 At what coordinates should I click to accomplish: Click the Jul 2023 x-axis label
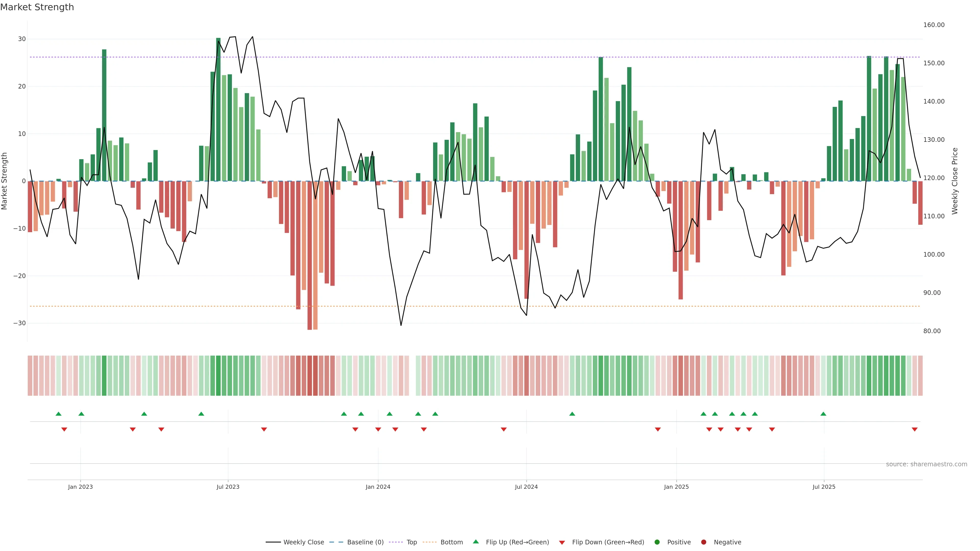(x=228, y=487)
